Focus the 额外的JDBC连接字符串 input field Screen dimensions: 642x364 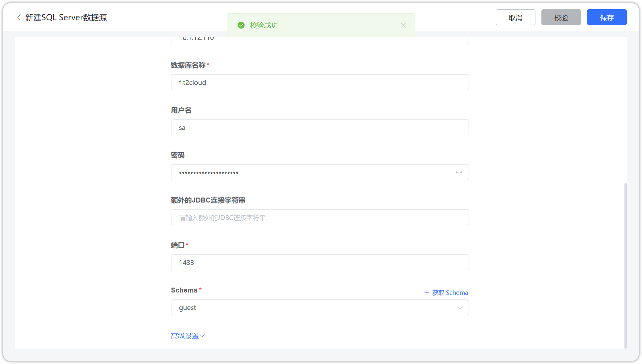click(320, 217)
